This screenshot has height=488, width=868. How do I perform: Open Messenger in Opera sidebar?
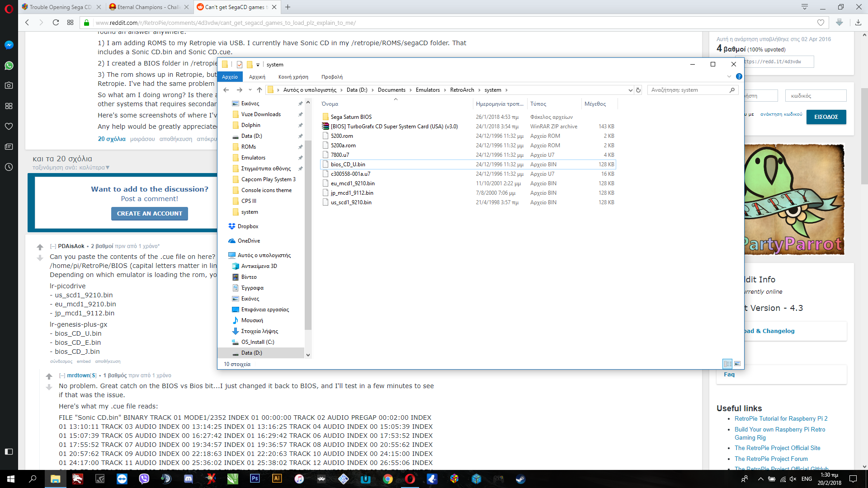pos(9,45)
